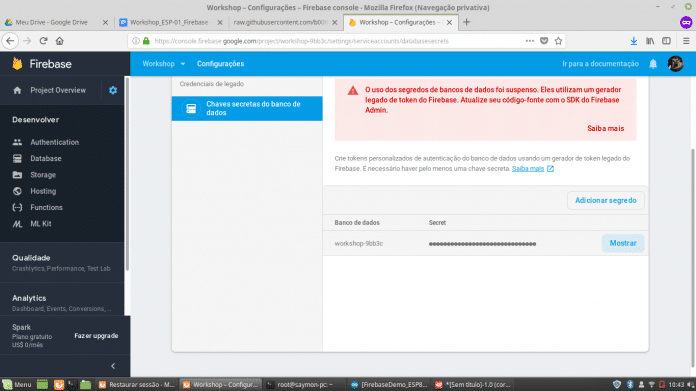Open user account avatar

click(675, 63)
